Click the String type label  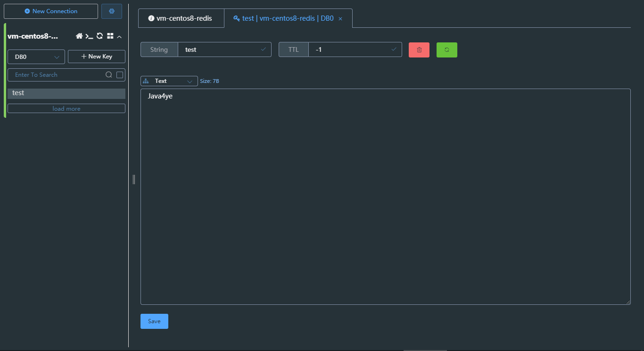click(x=159, y=49)
